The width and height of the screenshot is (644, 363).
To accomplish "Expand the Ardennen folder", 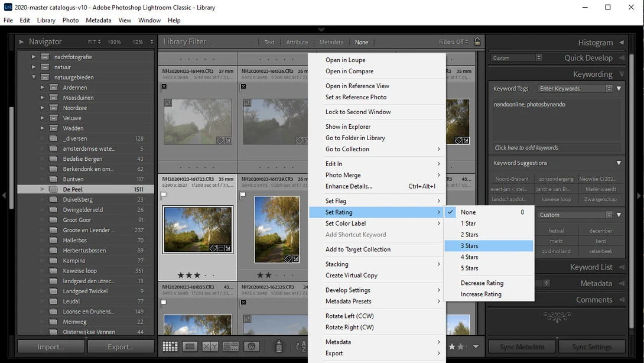I will 42,87.
